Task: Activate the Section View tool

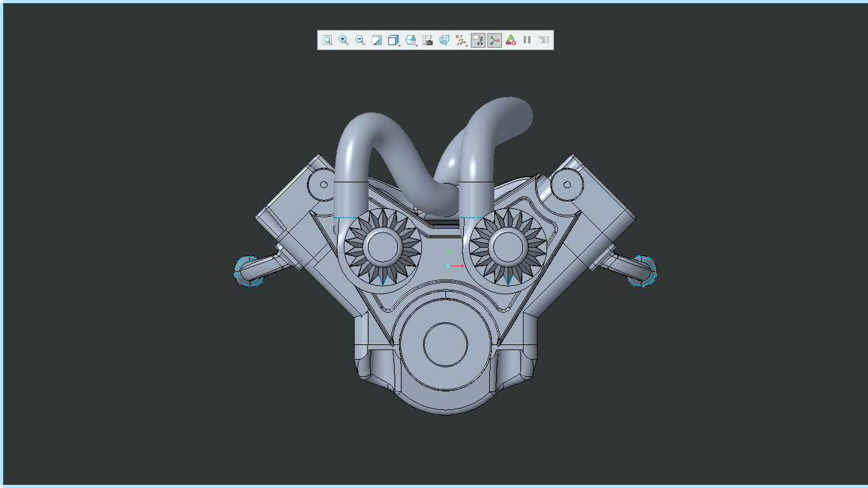Action: [x=376, y=39]
